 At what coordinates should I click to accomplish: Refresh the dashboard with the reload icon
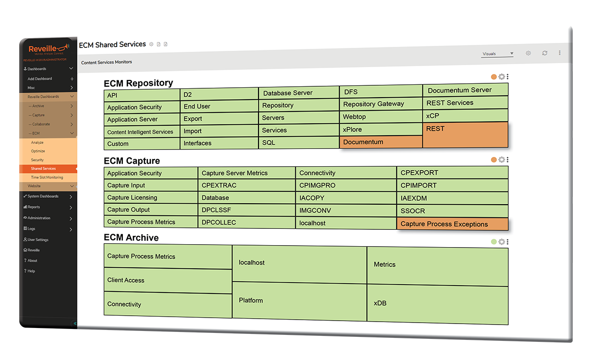545,53
